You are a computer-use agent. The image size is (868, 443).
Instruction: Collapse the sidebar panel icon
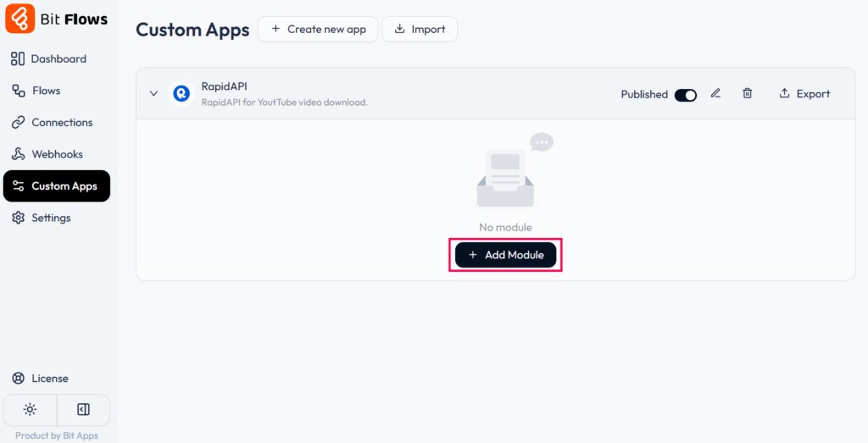[x=83, y=409]
